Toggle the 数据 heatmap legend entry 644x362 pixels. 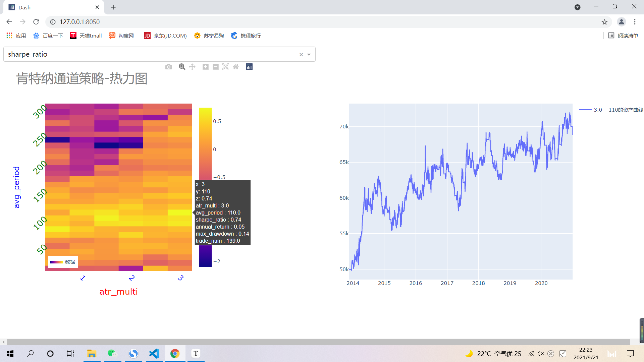pos(63,262)
